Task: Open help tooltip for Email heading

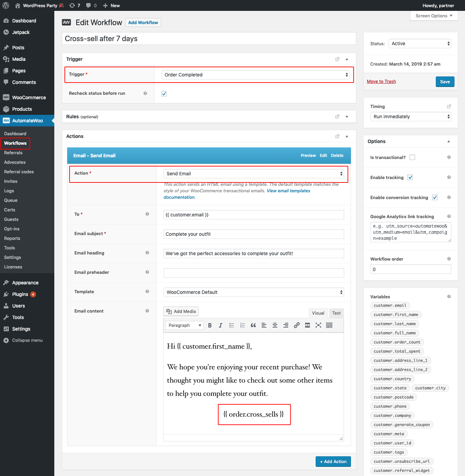Action: 147,253
